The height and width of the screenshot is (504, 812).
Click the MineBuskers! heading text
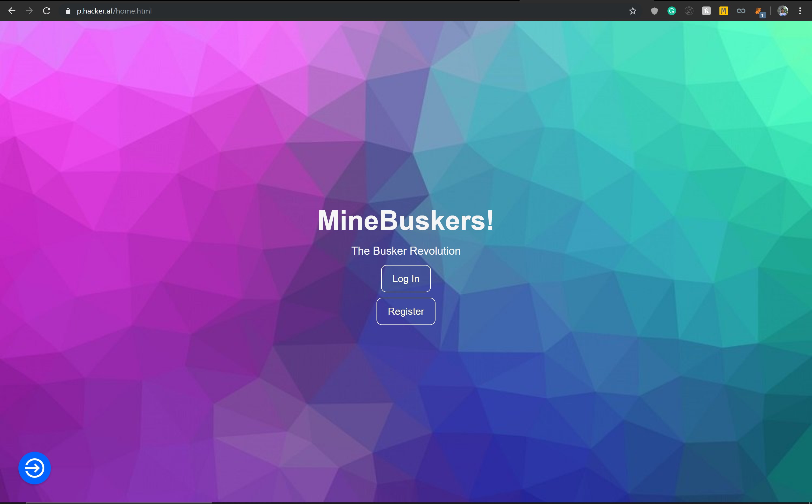tap(406, 220)
